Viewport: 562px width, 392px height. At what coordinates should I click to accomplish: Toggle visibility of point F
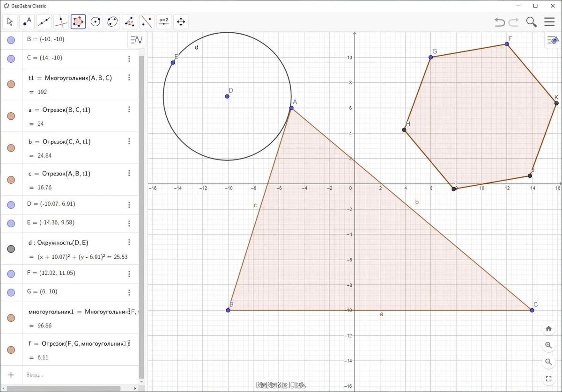[x=11, y=274]
